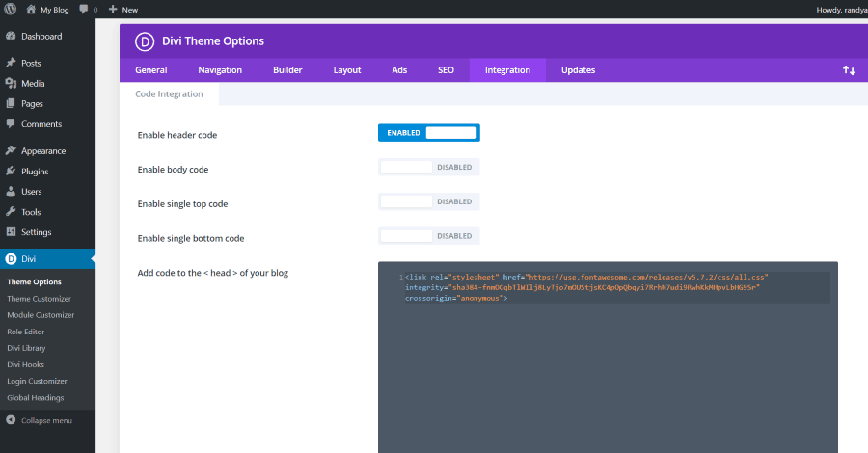Click the Users person icon

pyautogui.click(x=11, y=192)
